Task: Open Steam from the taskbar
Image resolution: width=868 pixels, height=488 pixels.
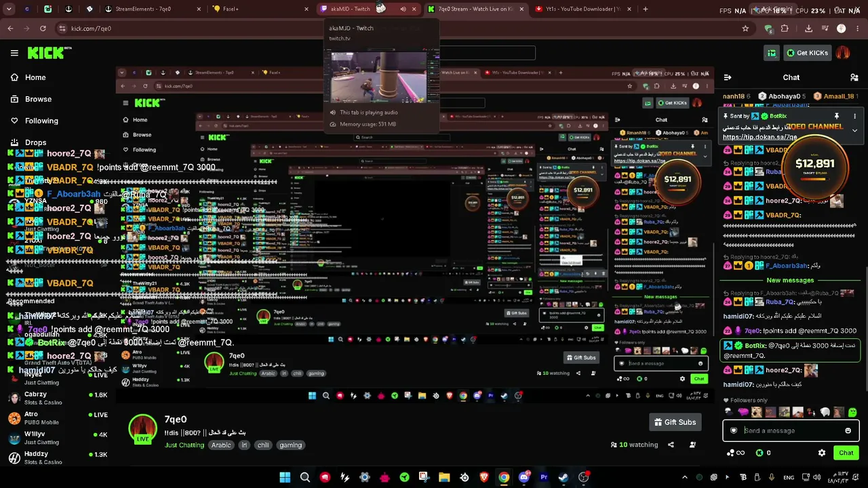Action: tap(564, 477)
